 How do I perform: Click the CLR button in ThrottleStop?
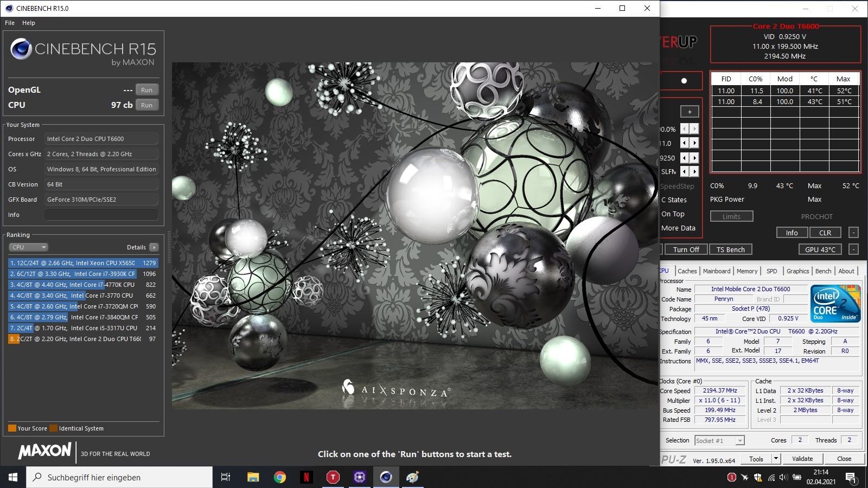click(x=825, y=233)
